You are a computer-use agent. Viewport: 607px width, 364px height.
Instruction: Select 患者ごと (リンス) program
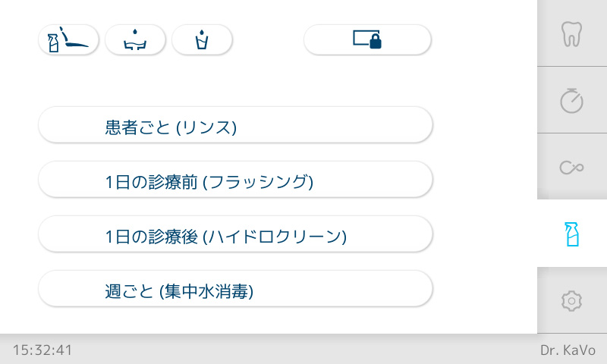tap(235, 124)
